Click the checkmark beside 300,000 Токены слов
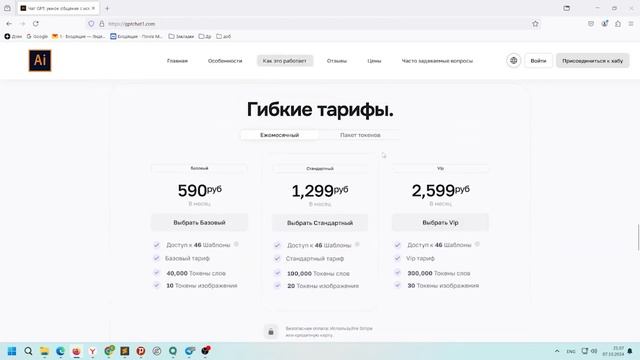 pyautogui.click(x=398, y=273)
